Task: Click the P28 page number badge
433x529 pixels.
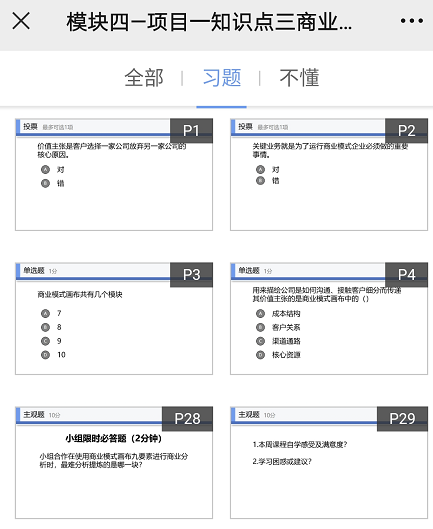Action: (x=187, y=419)
